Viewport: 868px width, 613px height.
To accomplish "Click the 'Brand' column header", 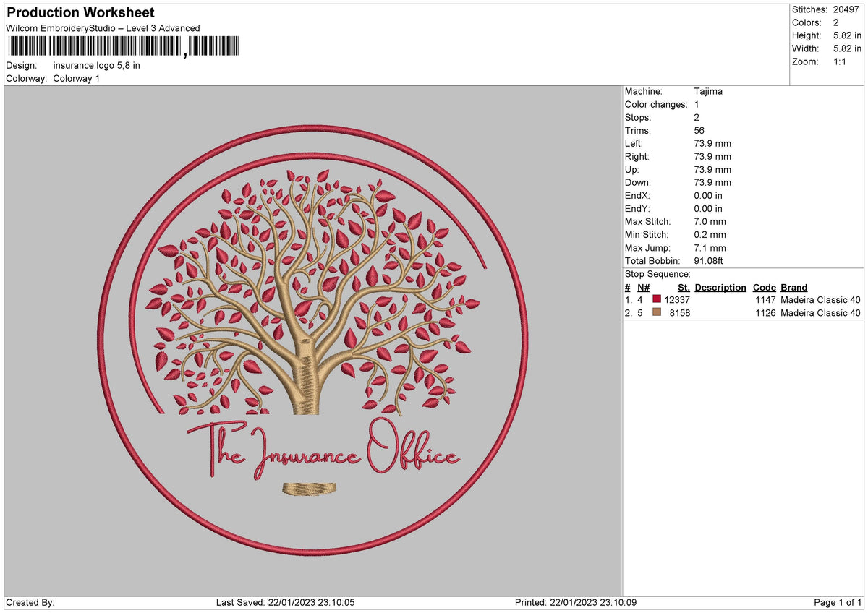I will [x=794, y=287].
